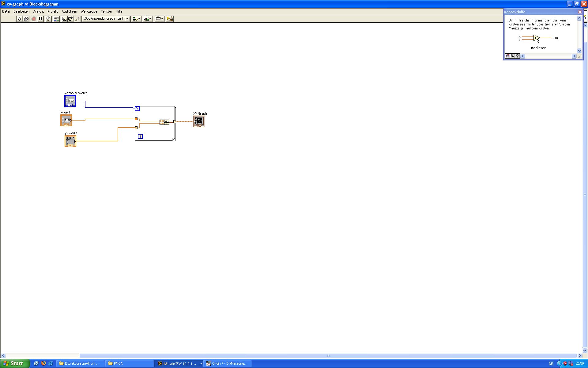Click show optional terminals icon in Kontexthilfe
Screen dimensions: 588x368
(507, 56)
